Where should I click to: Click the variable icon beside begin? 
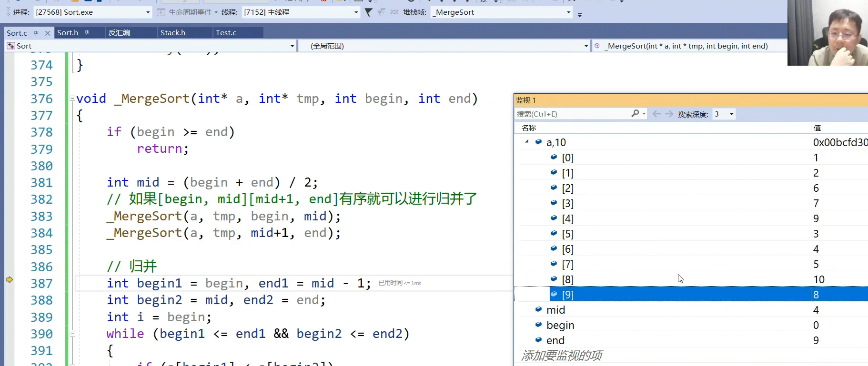(x=538, y=325)
